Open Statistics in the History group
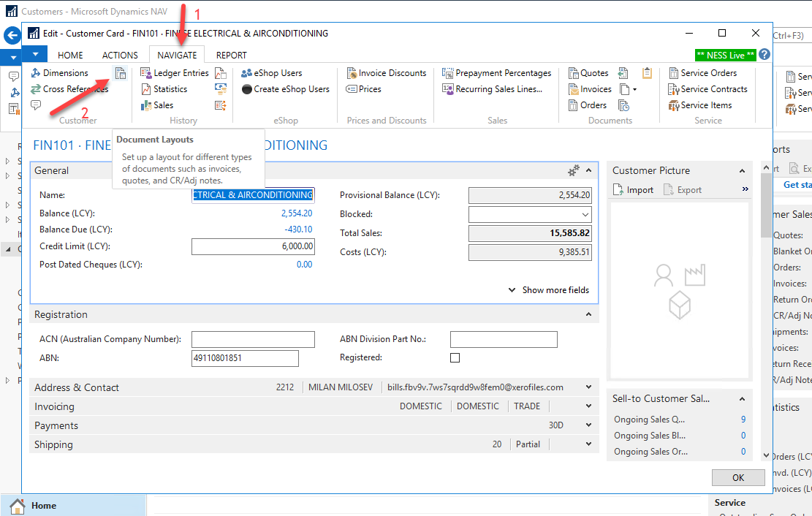The image size is (812, 516). pyautogui.click(x=164, y=89)
